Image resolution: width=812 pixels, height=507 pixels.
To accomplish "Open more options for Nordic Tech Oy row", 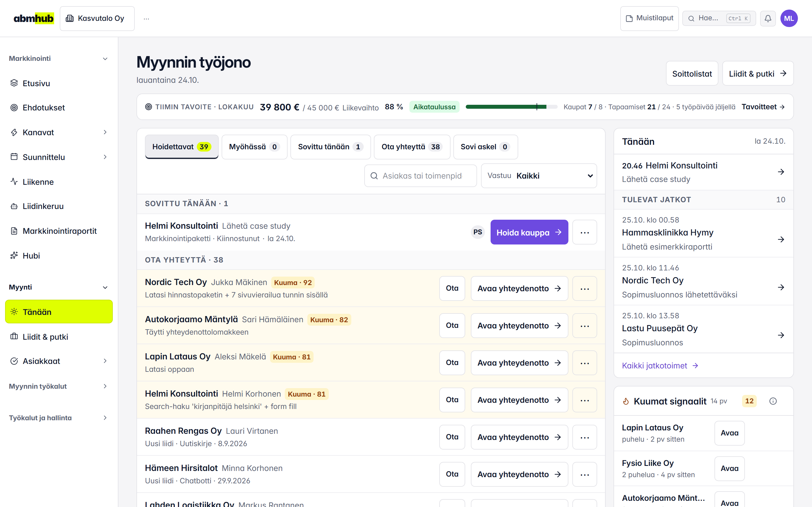I will coord(584,288).
